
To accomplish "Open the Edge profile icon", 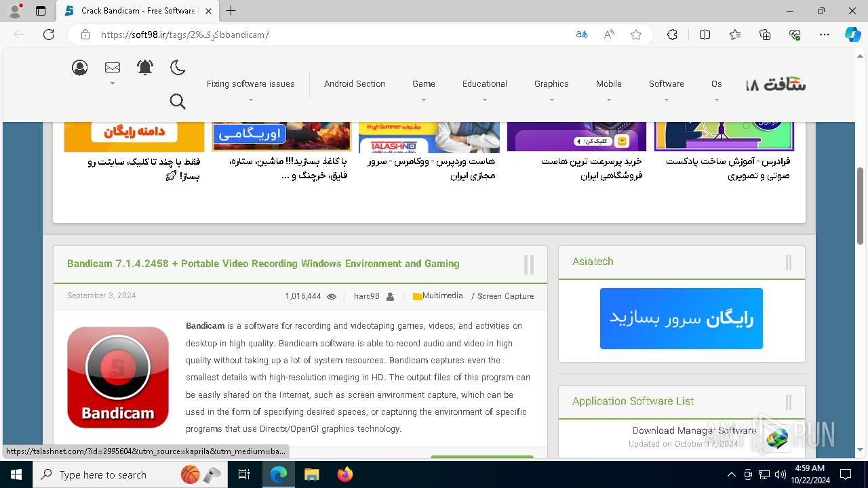I will click(x=15, y=11).
